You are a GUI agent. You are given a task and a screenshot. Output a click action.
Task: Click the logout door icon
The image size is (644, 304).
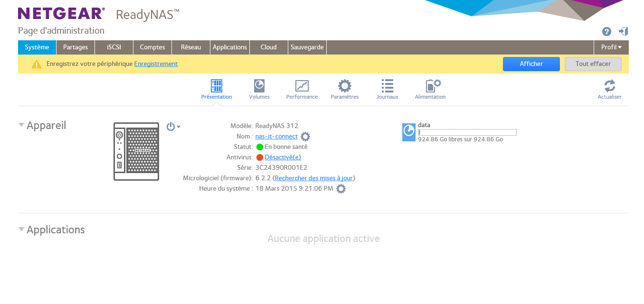pyautogui.click(x=623, y=32)
